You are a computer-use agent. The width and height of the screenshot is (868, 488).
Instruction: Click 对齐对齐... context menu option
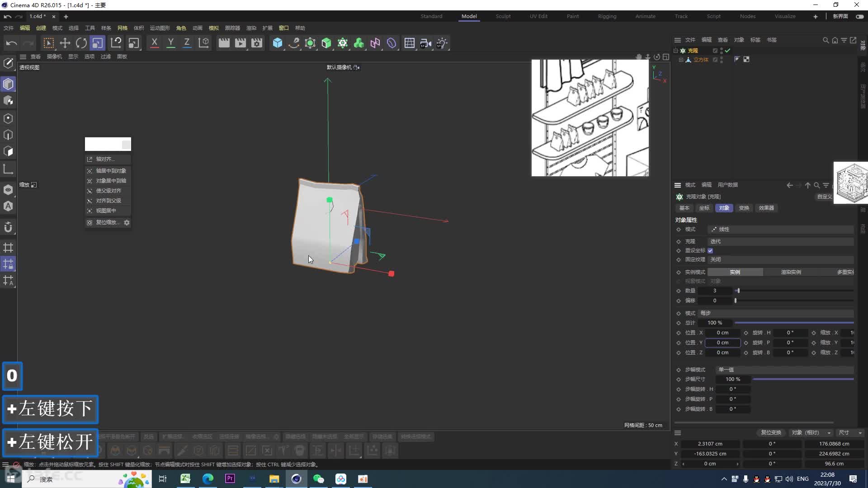[x=104, y=159]
